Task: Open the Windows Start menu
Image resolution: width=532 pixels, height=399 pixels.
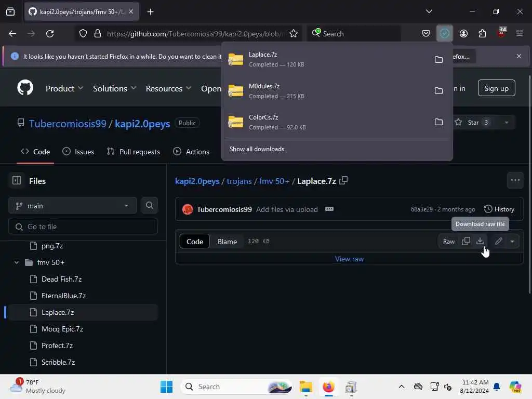Action: point(166,387)
